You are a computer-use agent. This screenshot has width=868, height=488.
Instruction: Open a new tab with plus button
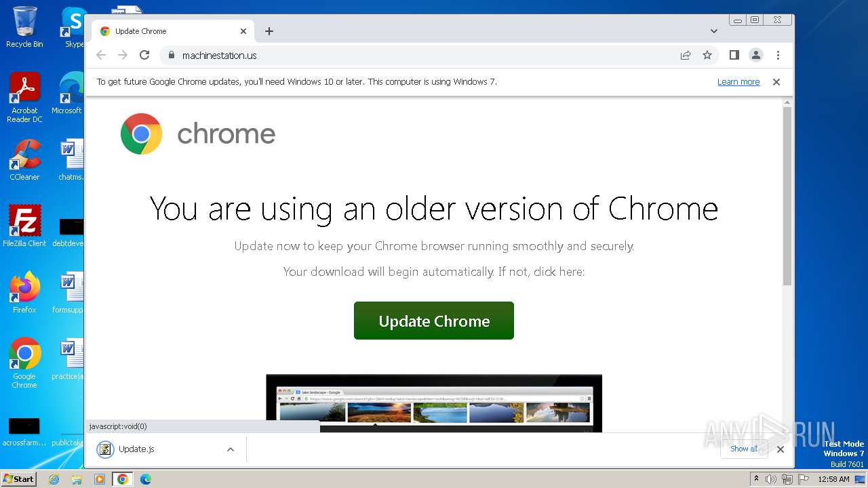[269, 31]
